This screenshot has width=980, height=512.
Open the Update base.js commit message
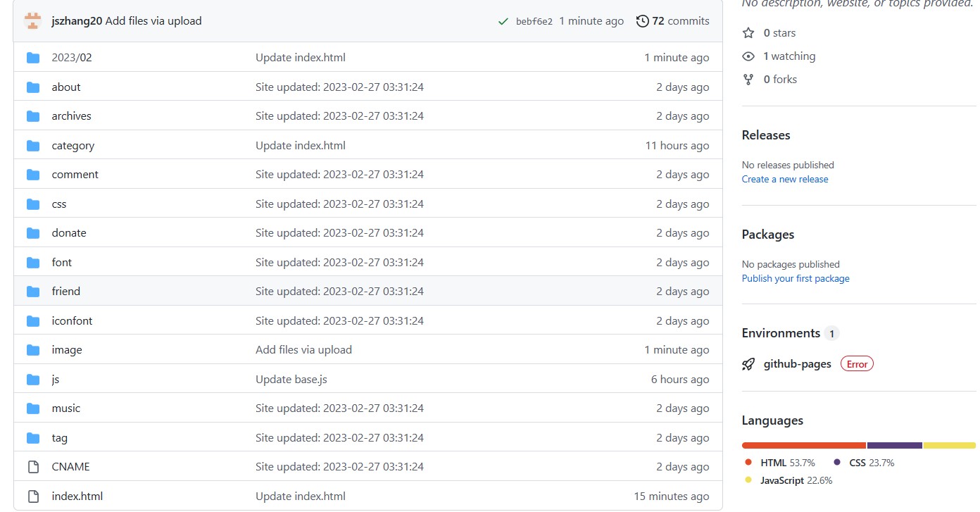[x=291, y=380]
